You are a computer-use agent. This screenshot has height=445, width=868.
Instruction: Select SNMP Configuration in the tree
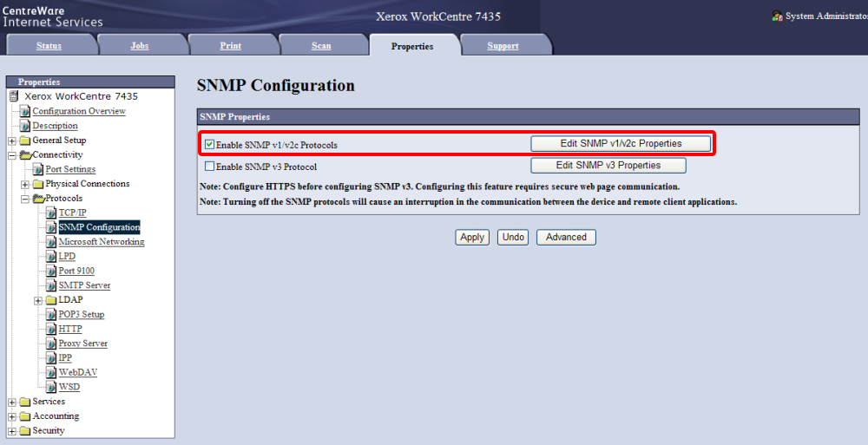[x=99, y=227]
